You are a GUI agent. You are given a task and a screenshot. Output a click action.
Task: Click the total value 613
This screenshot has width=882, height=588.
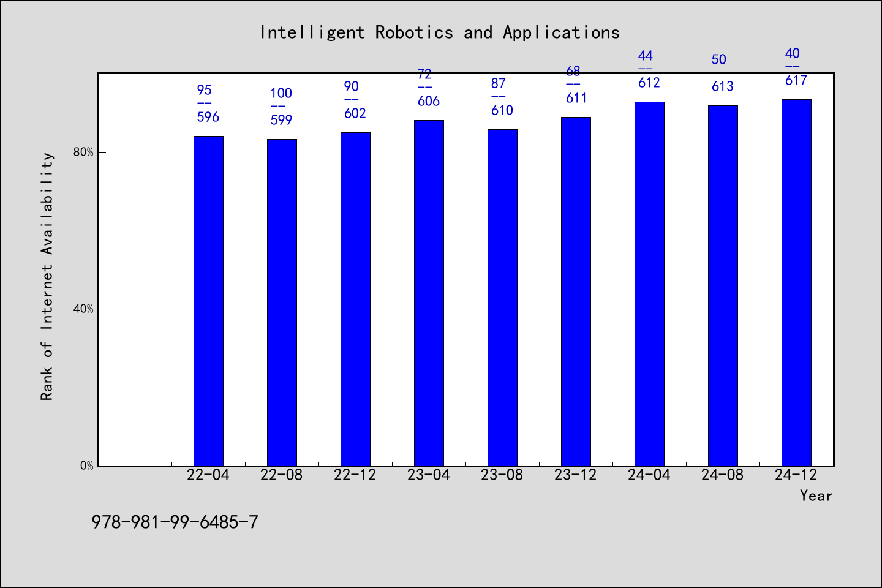click(x=723, y=86)
